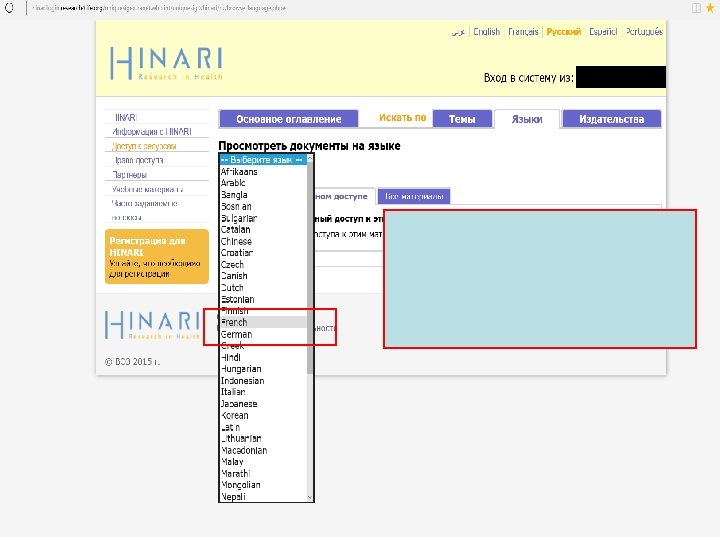Click the browser reload icon

(x=9, y=8)
